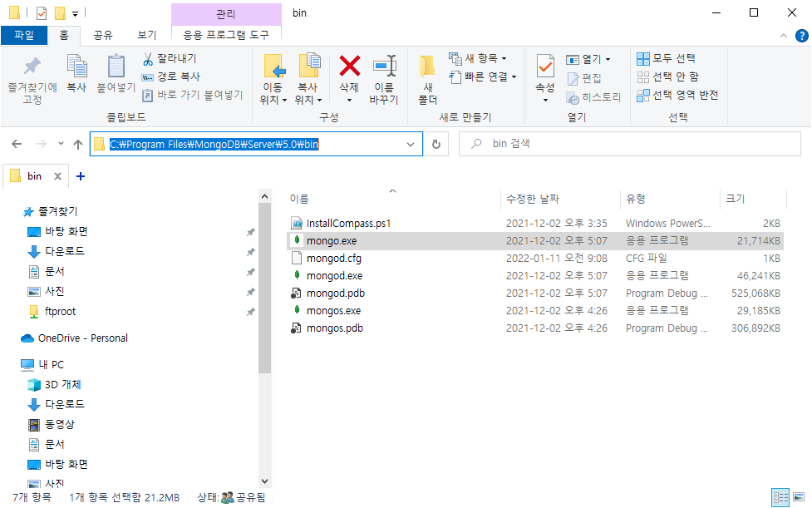
Task: Go back with the left arrow
Action: tap(17, 144)
